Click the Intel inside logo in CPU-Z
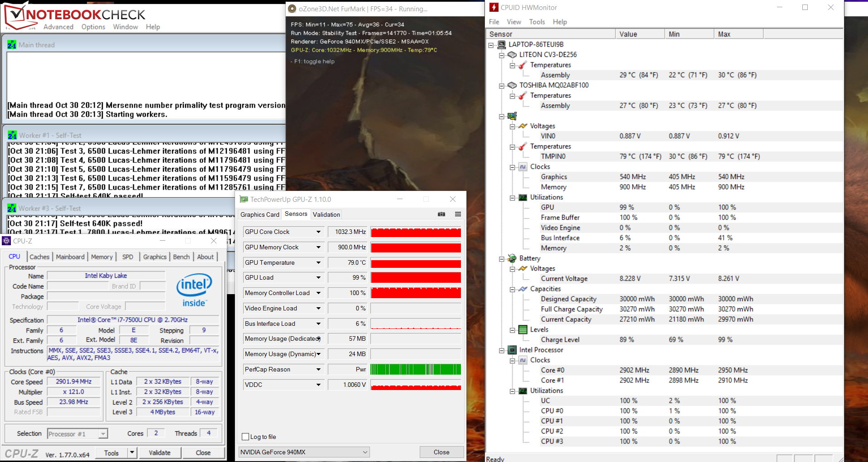Image resolution: width=868 pixels, height=462 pixels. tap(194, 290)
